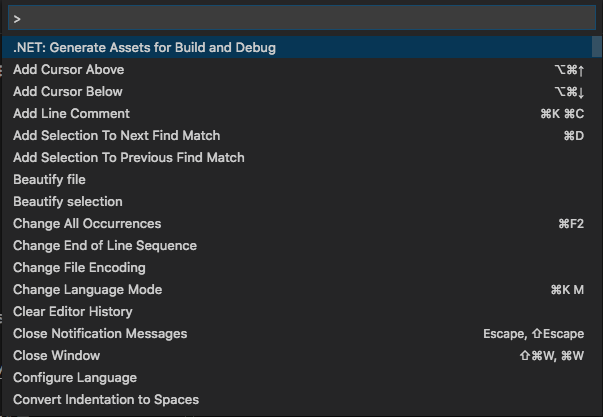Image resolution: width=603 pixels, height=417 pixels.
Task: Select Add Selection To Previous Find Match
Action: pos(297,157)
